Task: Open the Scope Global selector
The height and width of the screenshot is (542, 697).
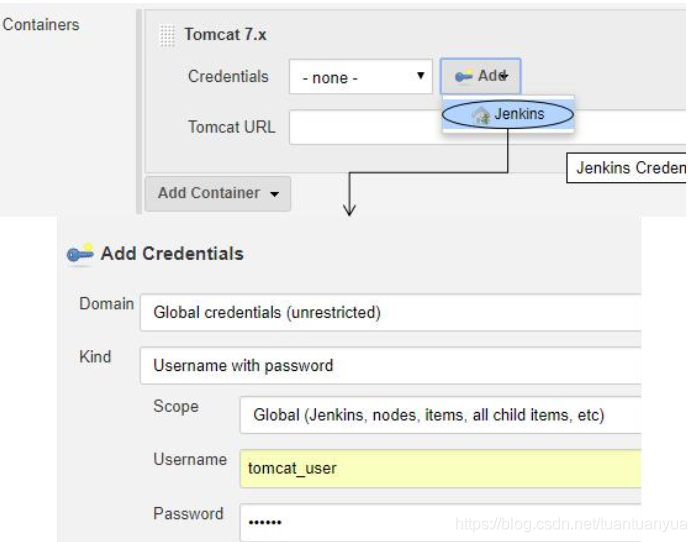Action: pos(440,415)
